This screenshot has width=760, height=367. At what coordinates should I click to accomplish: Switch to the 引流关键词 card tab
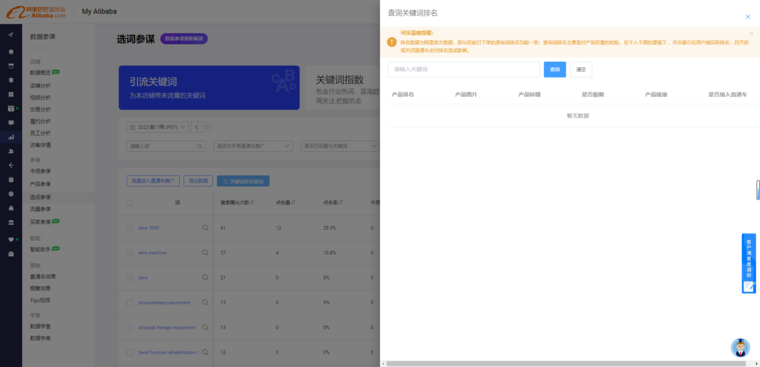pos(209,88)
